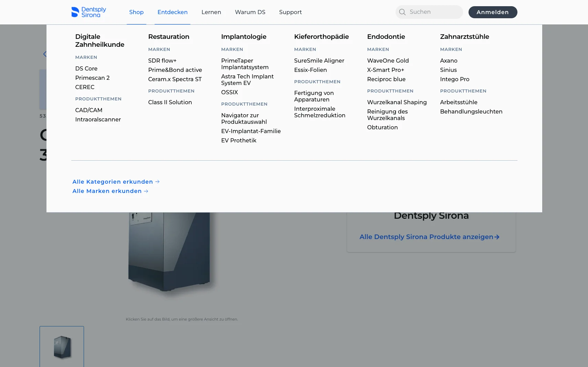Viewport: 588px width, 367px height.
Task: Open the Shop menu tab
Action: pos(136,12)
